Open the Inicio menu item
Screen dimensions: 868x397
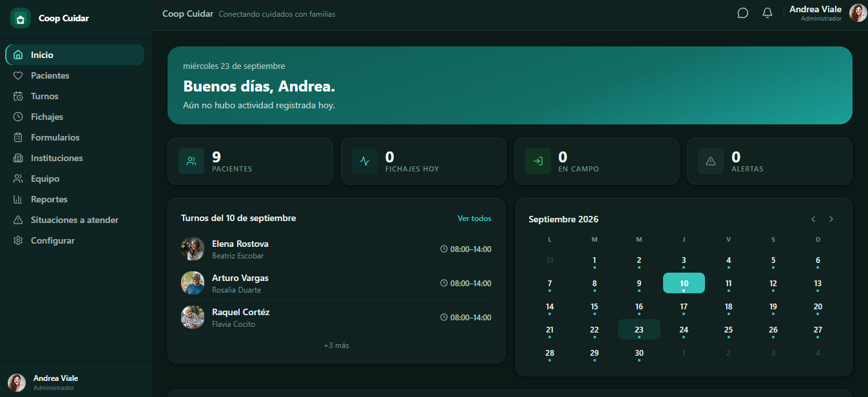click(x=75, y=55)
